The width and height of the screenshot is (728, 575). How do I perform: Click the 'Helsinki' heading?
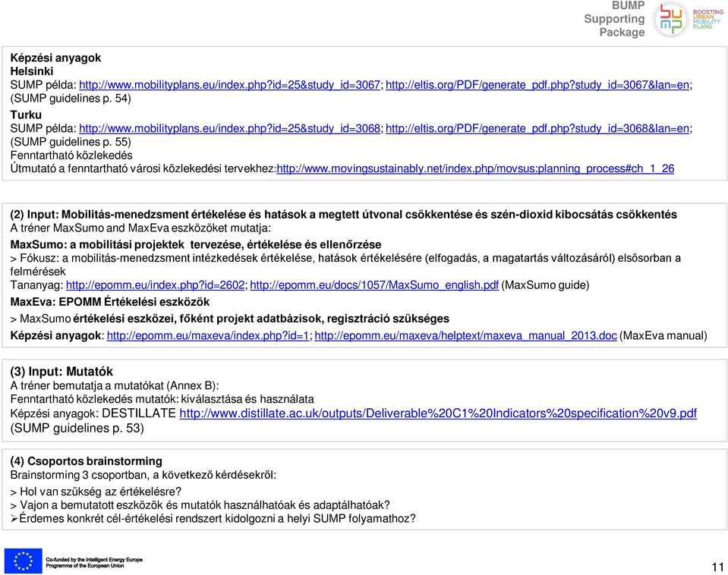32,71
